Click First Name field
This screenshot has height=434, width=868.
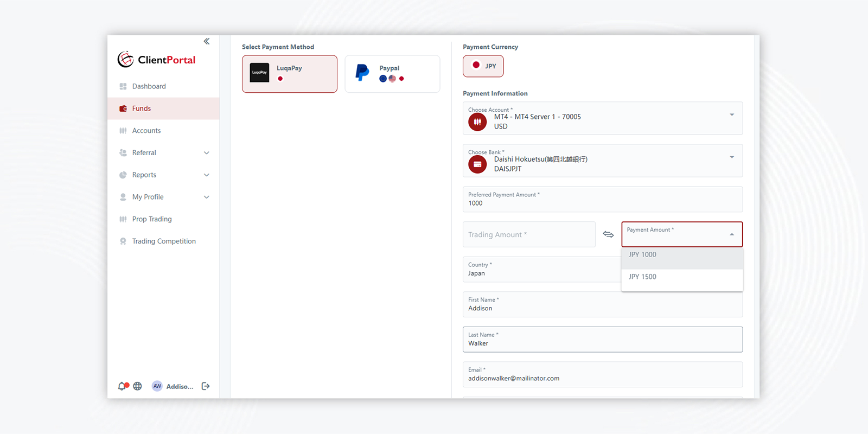click(x=603, y=304)
